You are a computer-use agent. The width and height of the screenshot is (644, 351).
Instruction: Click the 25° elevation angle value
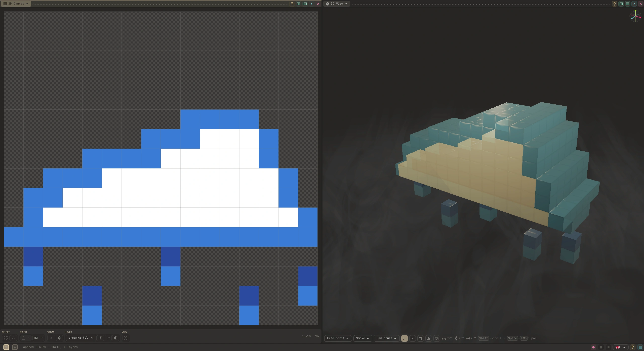point(461,338)
